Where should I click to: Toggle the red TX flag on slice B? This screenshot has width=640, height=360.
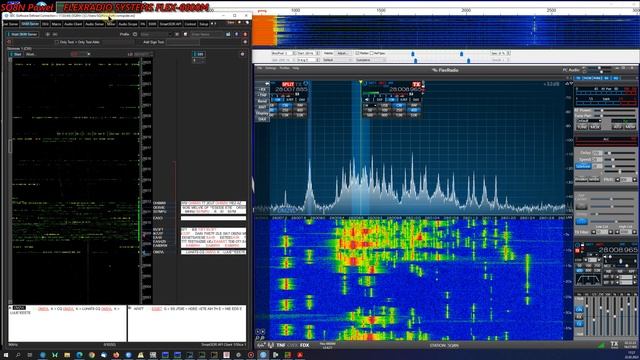pos(417,84)
